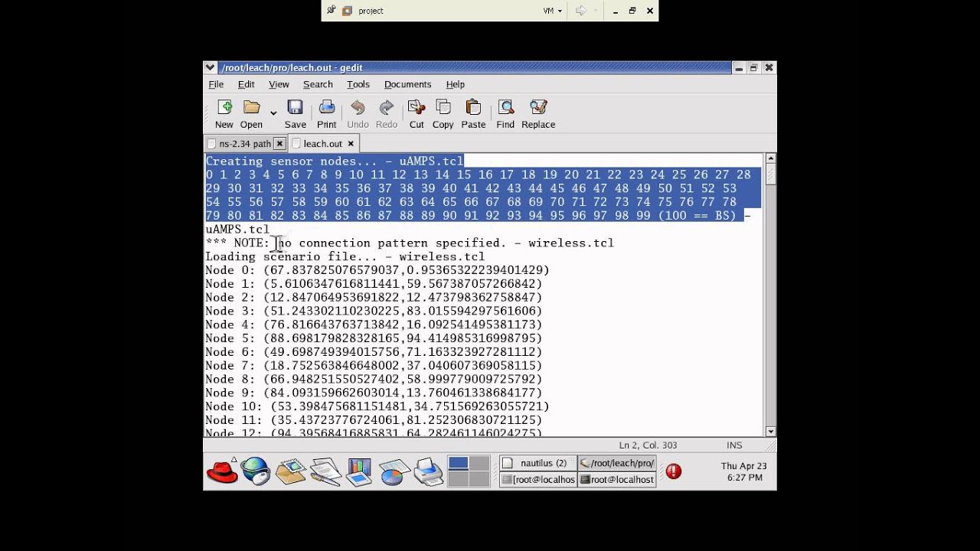
Task: Click the vertical scrollbar down arrow
Action: [x=770, y=431]
